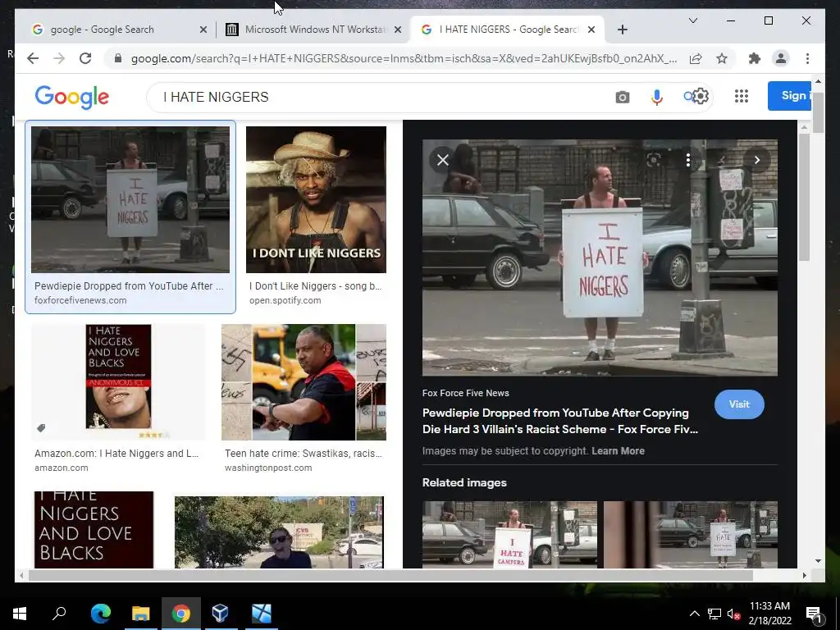
Task: Close the active Google Search tab
Action: (x=591, y=30)
